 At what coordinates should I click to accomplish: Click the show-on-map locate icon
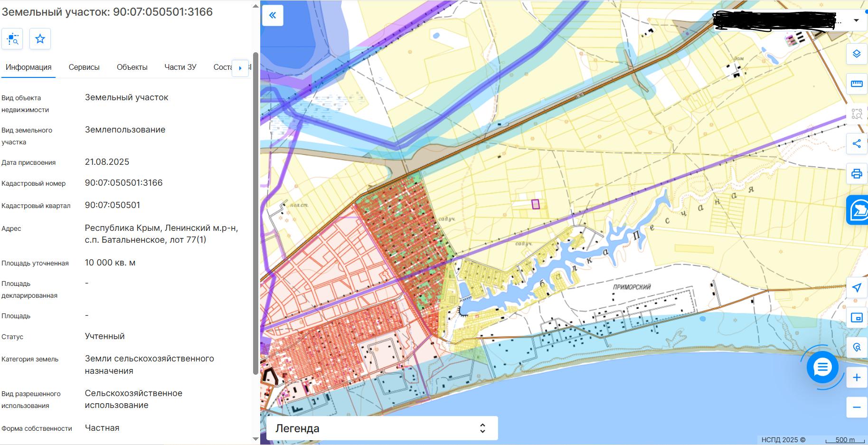[x=12, y=39]
